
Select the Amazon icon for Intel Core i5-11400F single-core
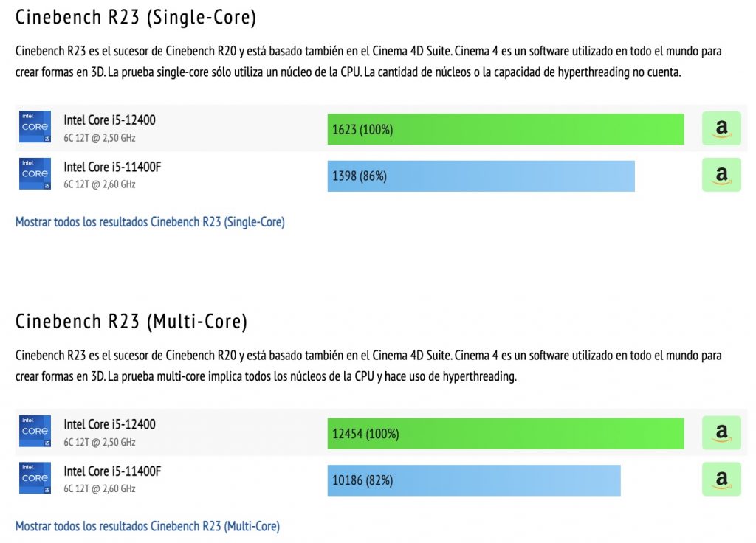[x=721, y=175]
